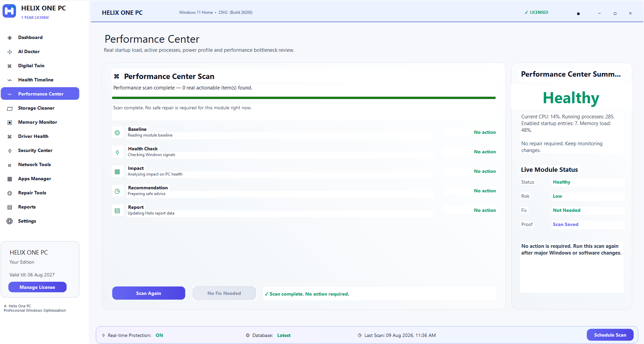Click the Healthy summary heading
Image resolution: width=644 pixels, height=344 pixels.
571,98
